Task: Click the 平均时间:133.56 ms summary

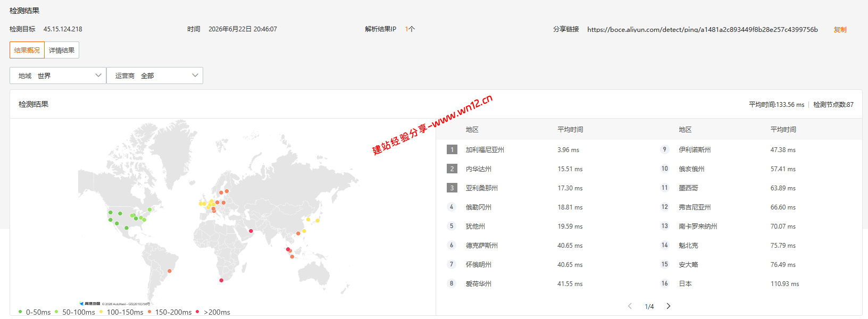Action: coord(777,105)
